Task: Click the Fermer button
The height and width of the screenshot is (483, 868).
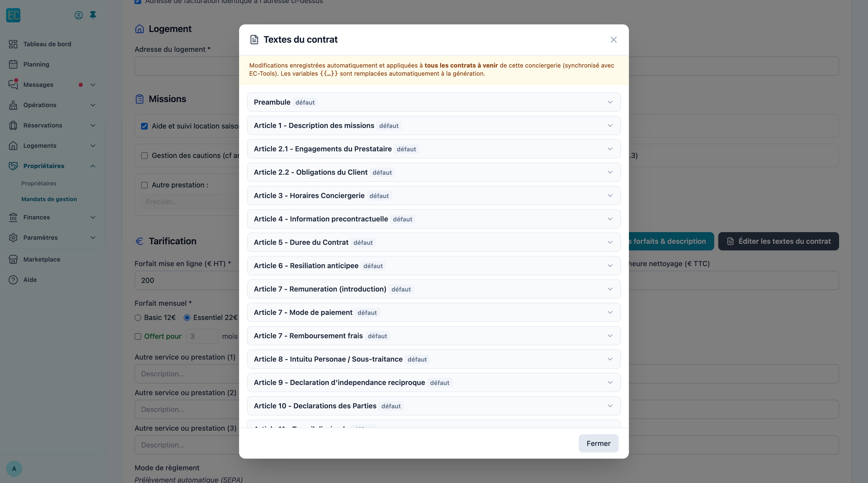Action: coord(598,444)
